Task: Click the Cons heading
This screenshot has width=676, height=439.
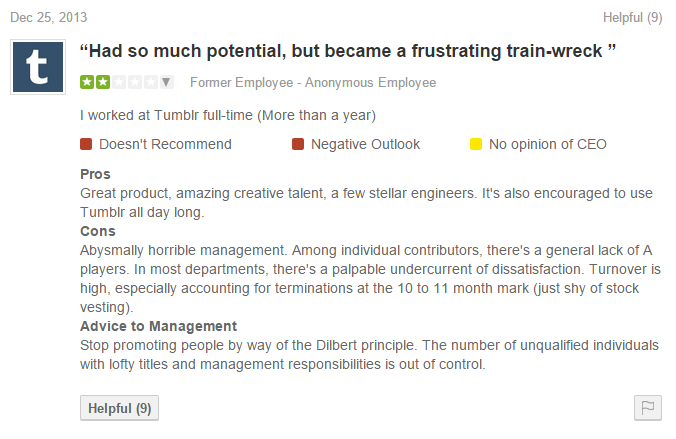Action: point(97,231)
